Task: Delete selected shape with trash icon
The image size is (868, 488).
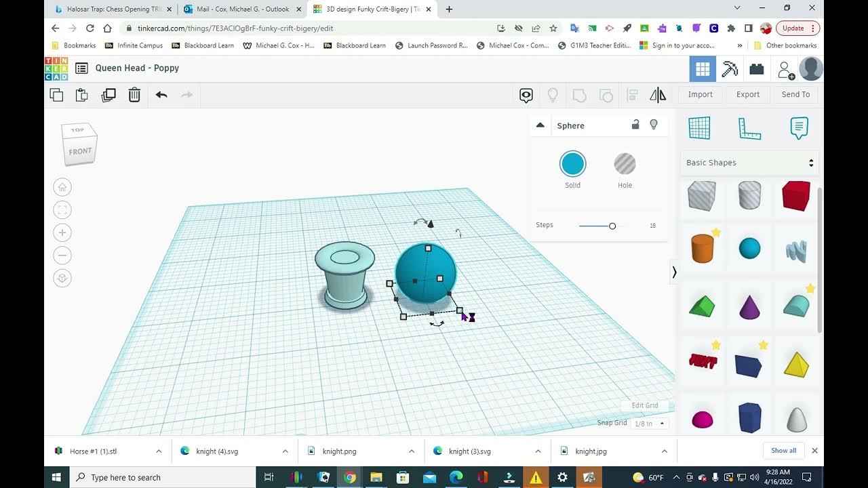Action: point(134,95)
